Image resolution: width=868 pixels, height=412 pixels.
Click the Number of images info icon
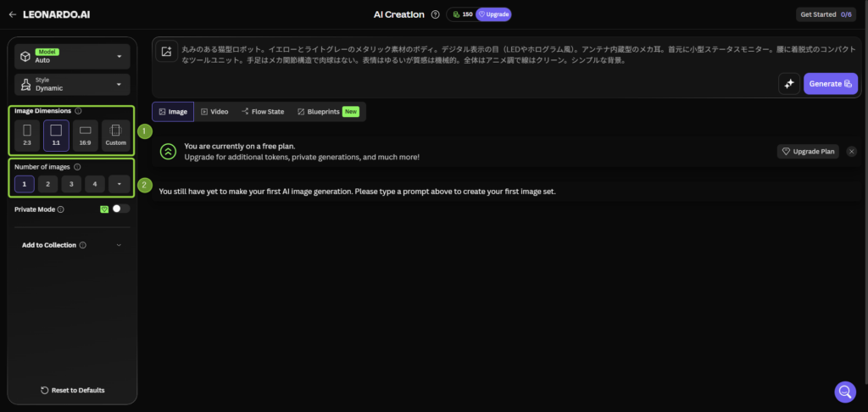[x=77, y=167]
